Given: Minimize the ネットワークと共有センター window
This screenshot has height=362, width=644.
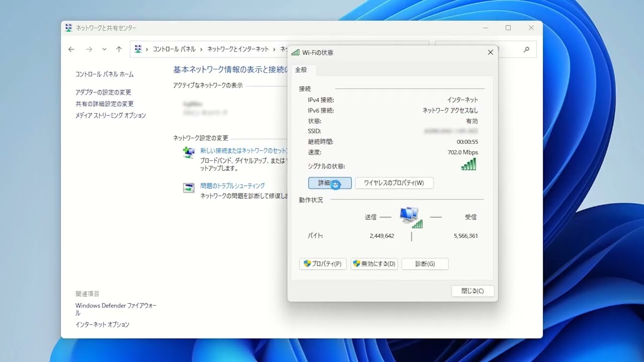Looking at the screenshot, I should 485,28.
